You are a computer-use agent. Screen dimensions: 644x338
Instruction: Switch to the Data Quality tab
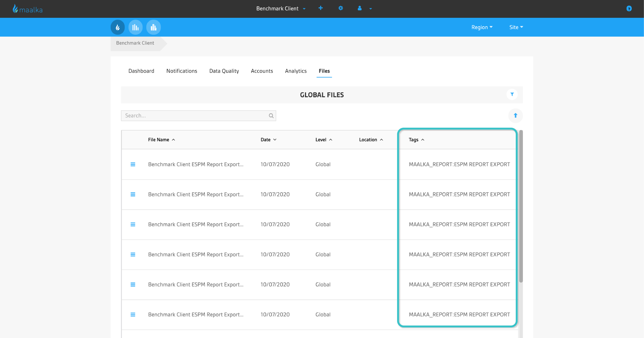(224, 71)
